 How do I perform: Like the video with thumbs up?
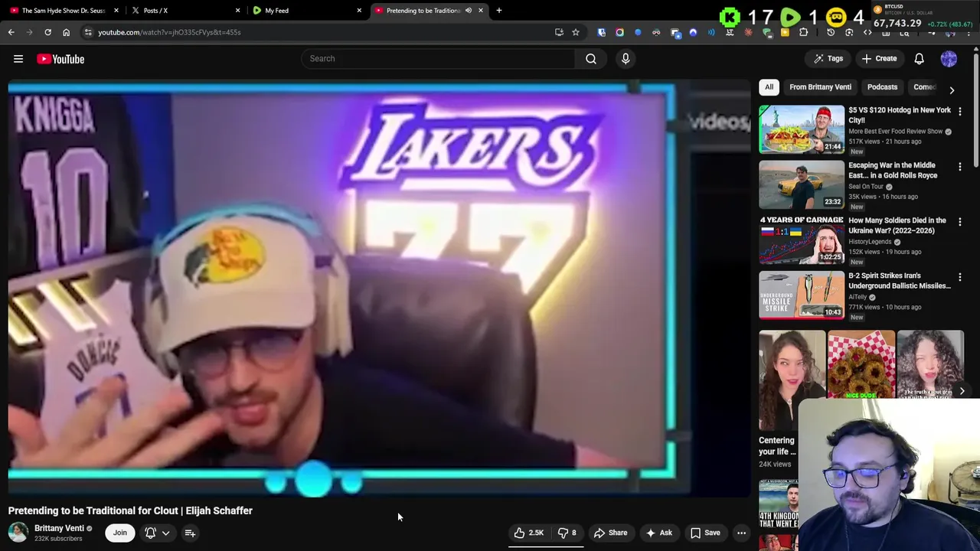tap(529, 533)
